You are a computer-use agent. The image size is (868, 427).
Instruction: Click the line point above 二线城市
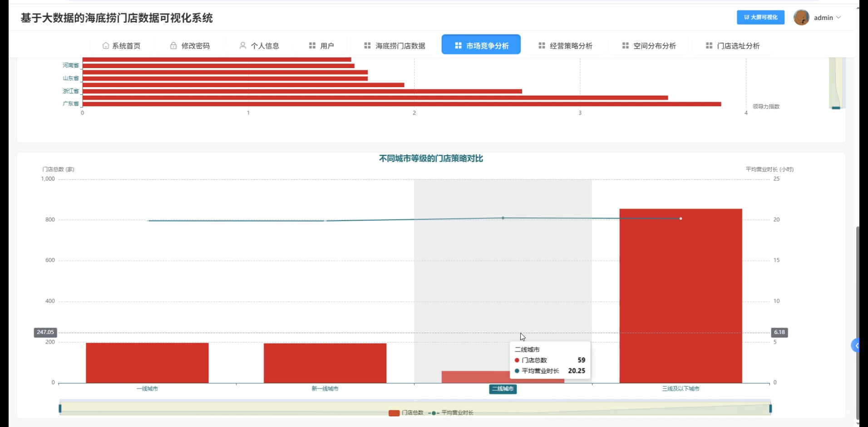[x=503, y=218]
